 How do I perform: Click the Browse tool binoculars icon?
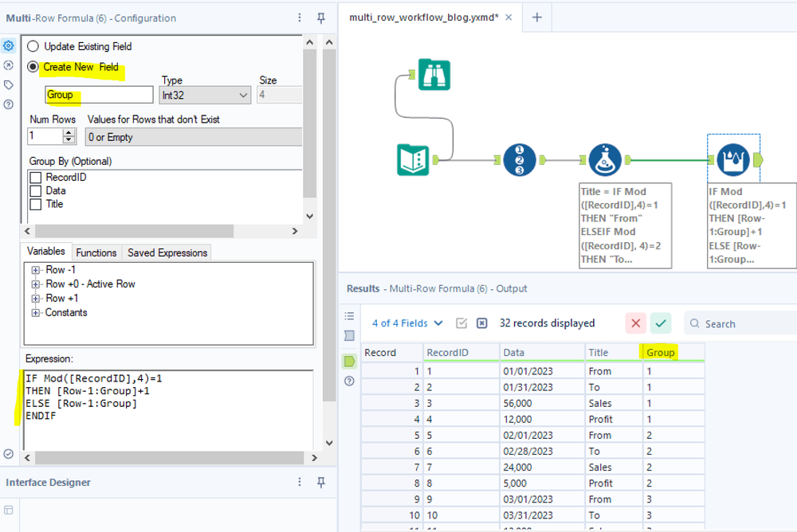436,74
